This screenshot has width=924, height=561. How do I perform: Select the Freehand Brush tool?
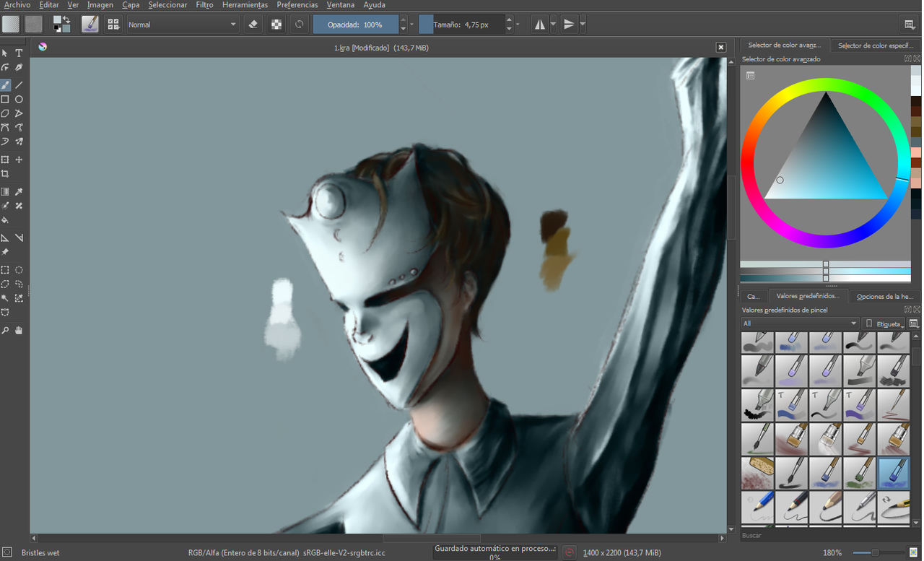(5, 84)
